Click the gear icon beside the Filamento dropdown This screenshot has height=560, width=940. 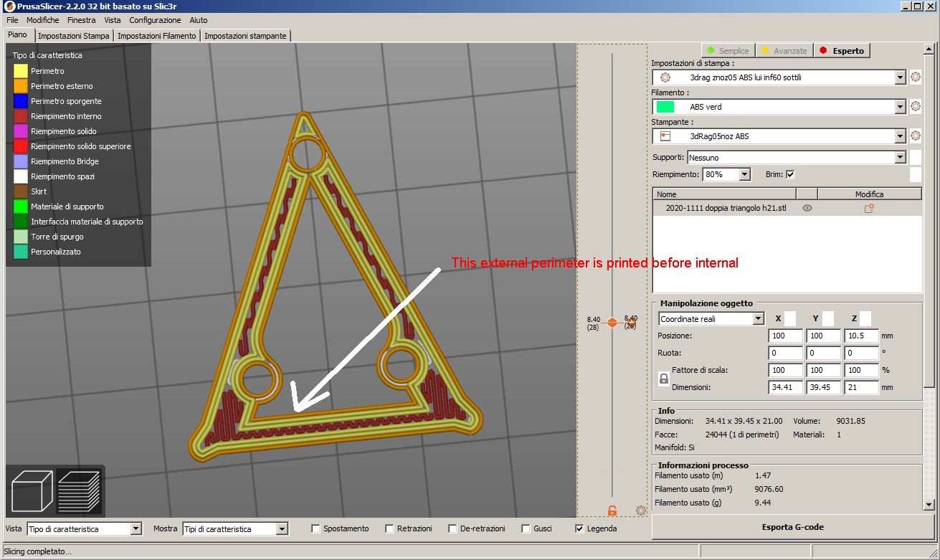click(x=916, y=106)
